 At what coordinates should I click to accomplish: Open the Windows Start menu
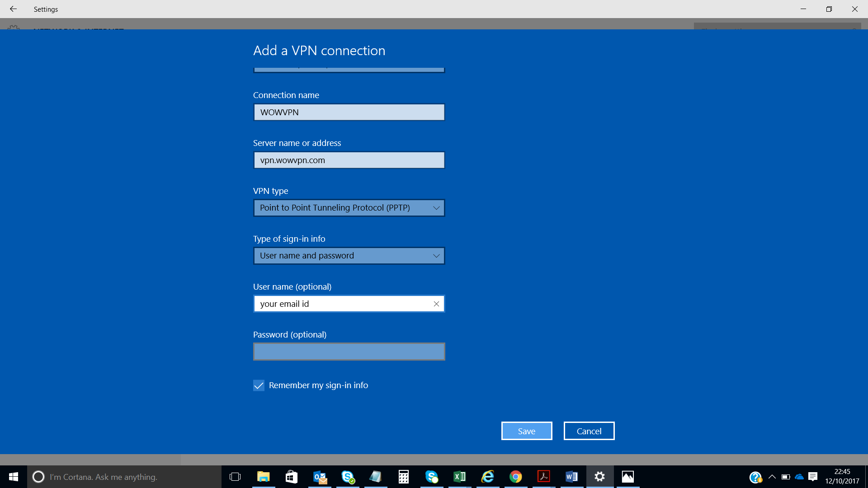pos(14,477)
